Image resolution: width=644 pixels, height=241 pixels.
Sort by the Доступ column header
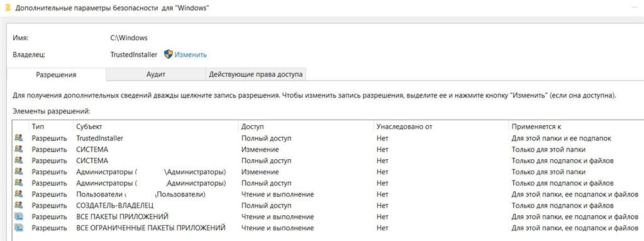(306, 126)
